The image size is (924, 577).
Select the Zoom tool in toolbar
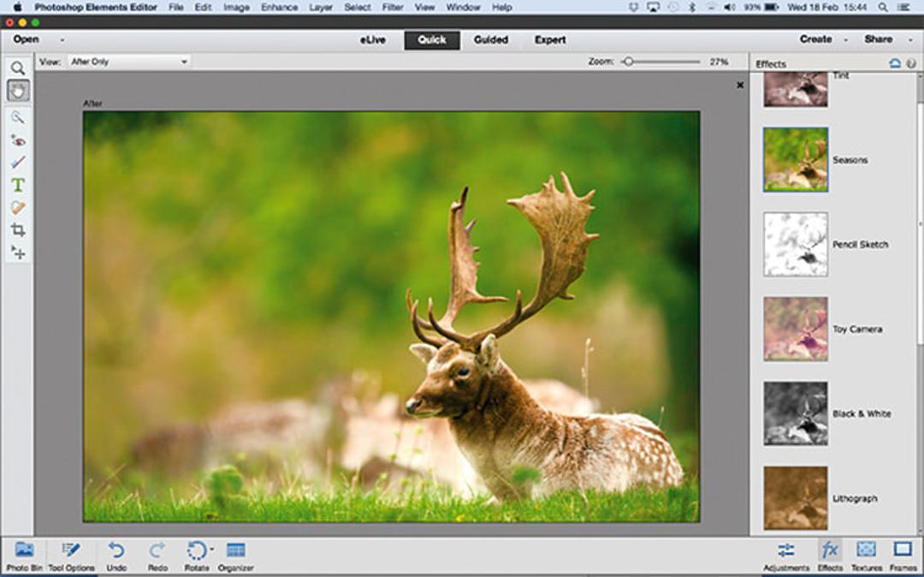pyautogui.click(x=18, y=68)
